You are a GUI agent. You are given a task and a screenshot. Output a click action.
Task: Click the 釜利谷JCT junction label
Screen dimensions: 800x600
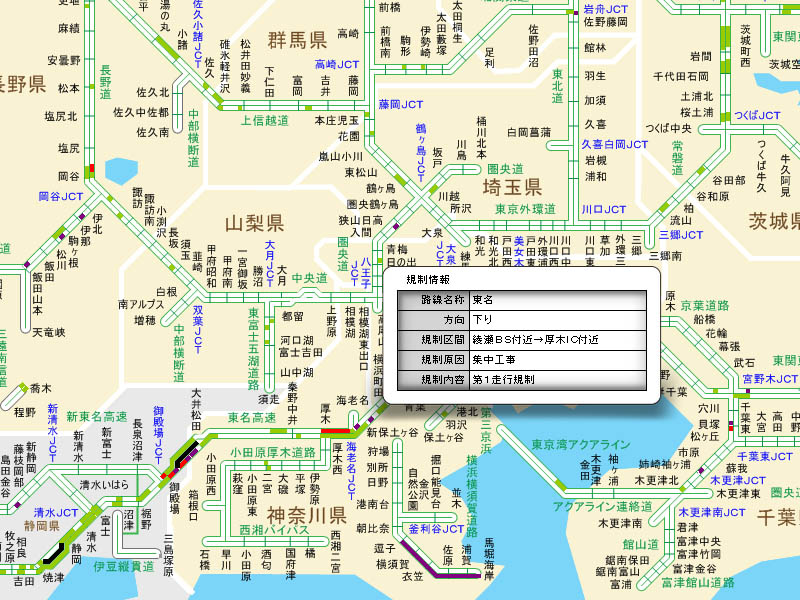[x=433, y=528]
